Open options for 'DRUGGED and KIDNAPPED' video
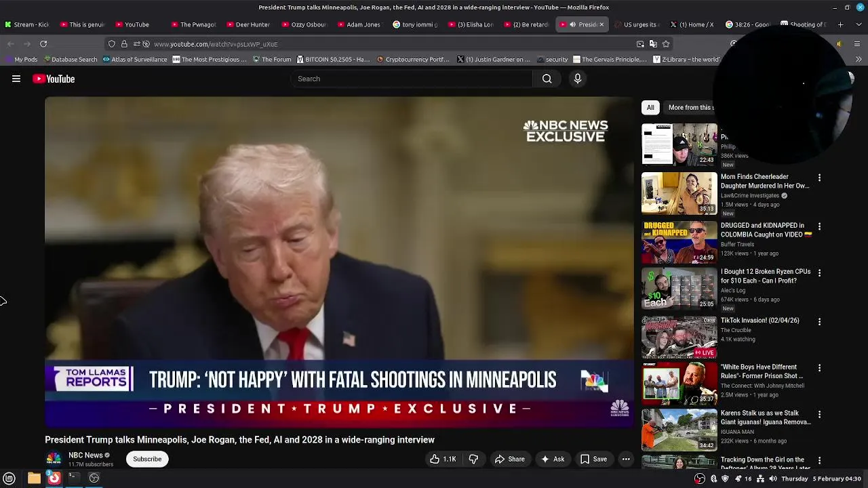Screen dimensions: 868x488 pos(819,226)
